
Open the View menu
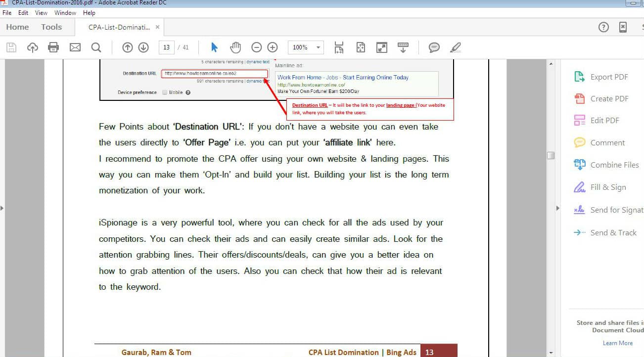pos(42,13)
